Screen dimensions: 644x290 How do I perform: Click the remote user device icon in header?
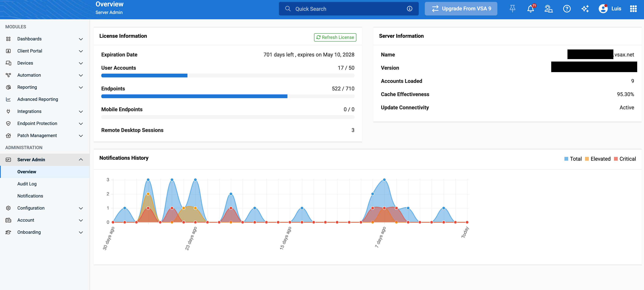click(x=549, y=9)
